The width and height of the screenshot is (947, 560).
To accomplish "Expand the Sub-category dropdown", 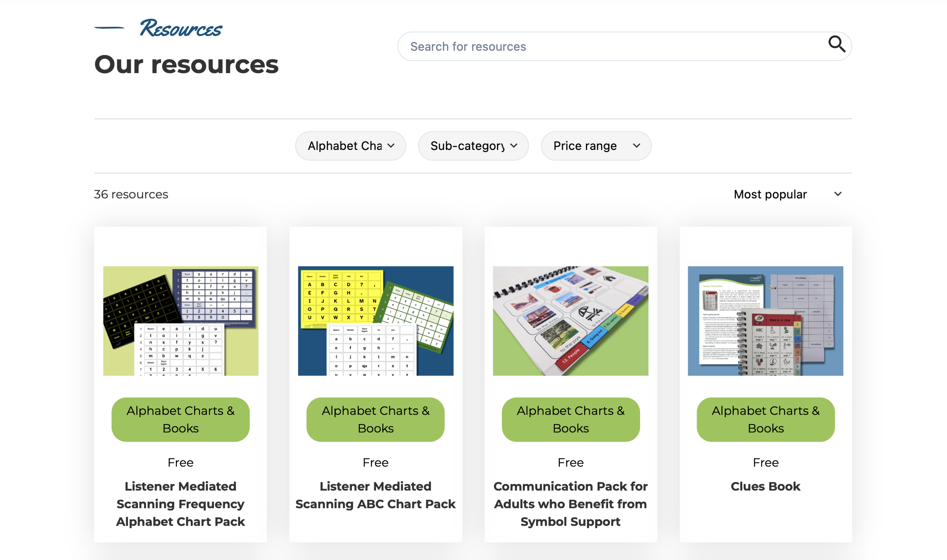I will (x=473, y=146).
